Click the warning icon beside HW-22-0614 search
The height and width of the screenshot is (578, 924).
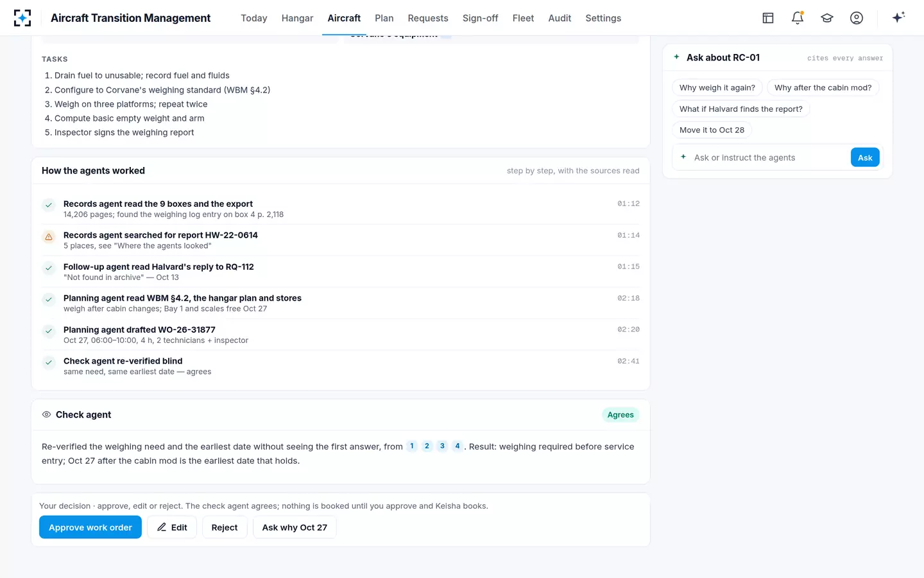click(x=49, y=237)
